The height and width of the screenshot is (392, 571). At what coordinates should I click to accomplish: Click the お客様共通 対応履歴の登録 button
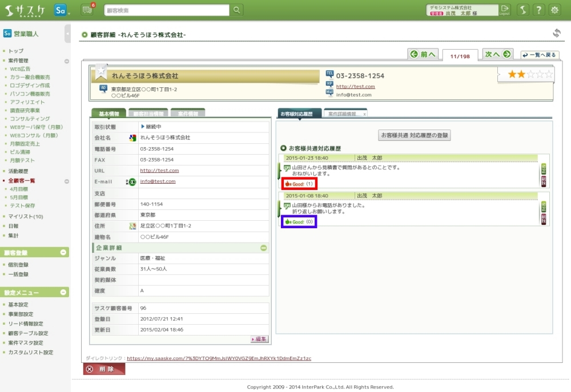click(415, 135)
